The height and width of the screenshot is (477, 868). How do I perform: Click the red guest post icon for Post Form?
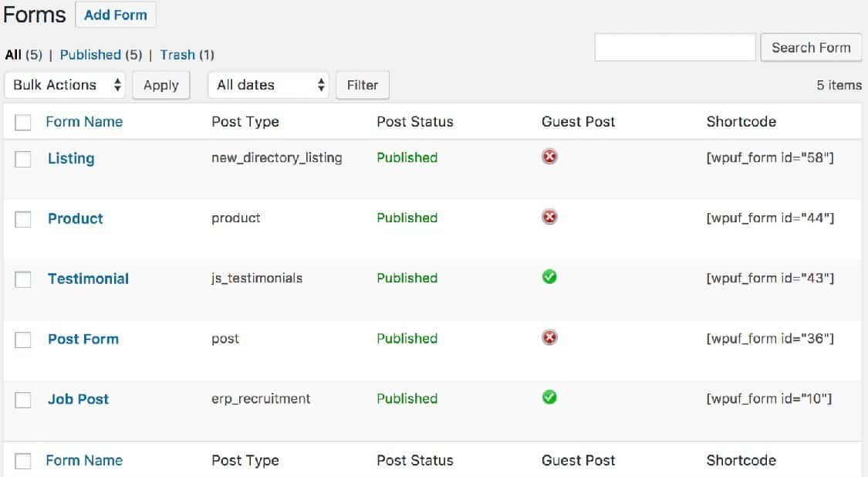pyautogui.click(x=549, y=337)
